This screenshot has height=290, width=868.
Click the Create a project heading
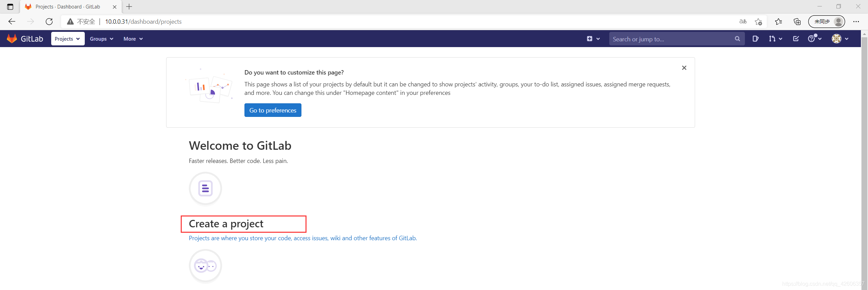(226, 224)
